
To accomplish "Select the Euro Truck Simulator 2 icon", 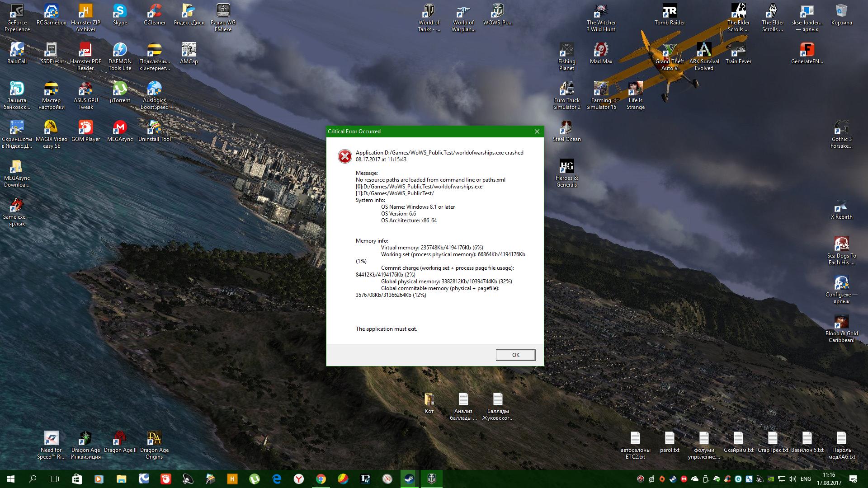I will [x=566, y=96].
